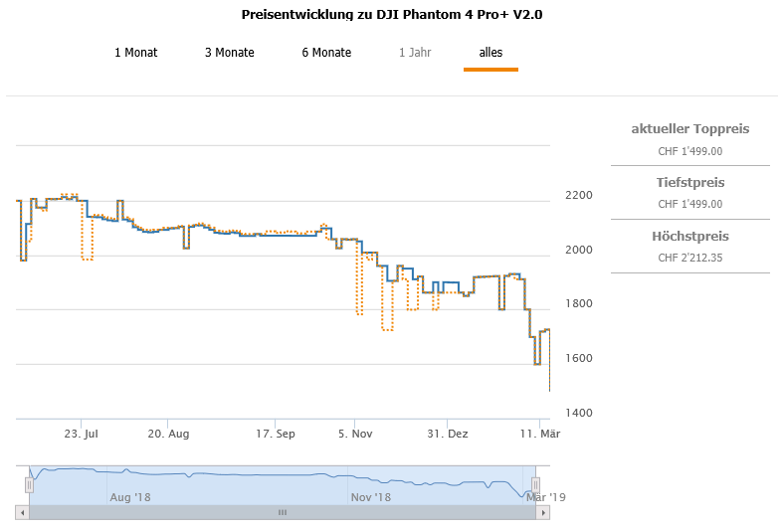Click the 23. Jul x-axis label
The image size is (783, 532).
pyautogui.click(x=81, y=434)
